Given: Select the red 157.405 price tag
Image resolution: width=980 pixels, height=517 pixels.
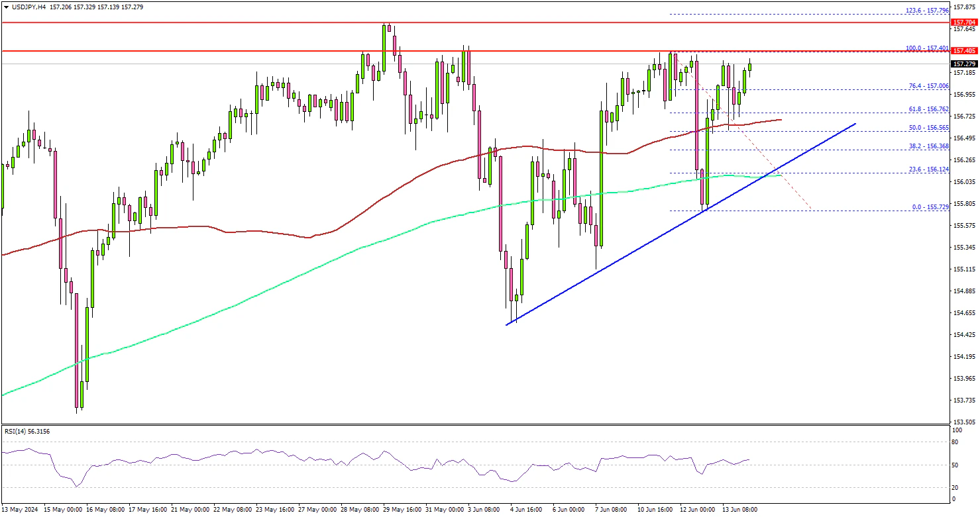Looking at the screenshot, I should click(964, 50).
